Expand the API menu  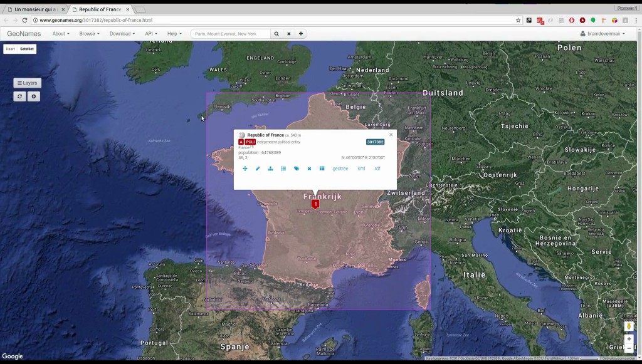[x=151, y=34]
